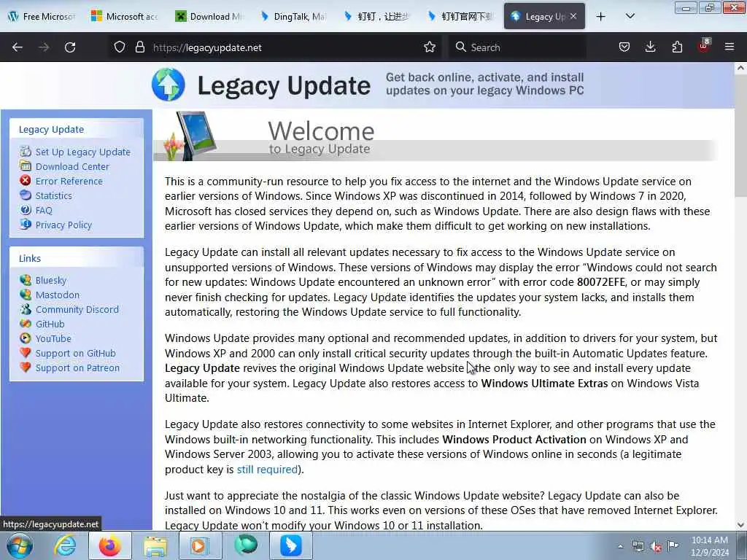
Task: Open the Community Discord link
Action: [77, 309]
